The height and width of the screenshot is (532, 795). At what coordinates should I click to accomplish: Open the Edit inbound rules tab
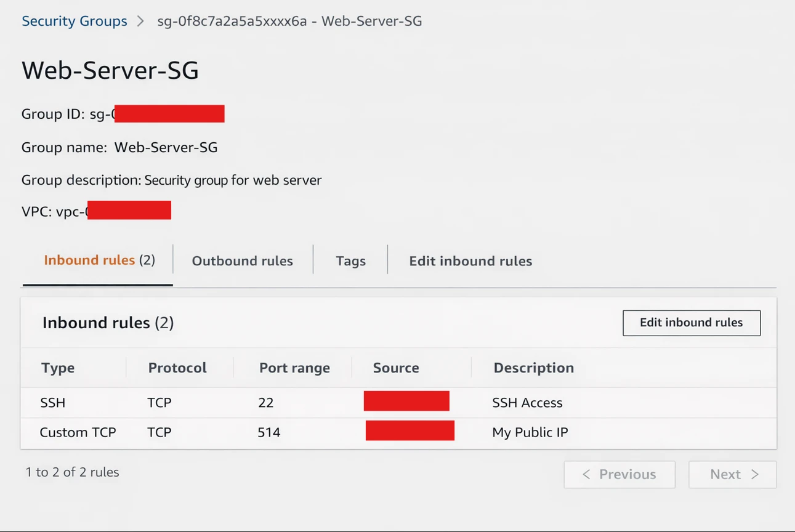pyautogui.click(x=470, y=261)
